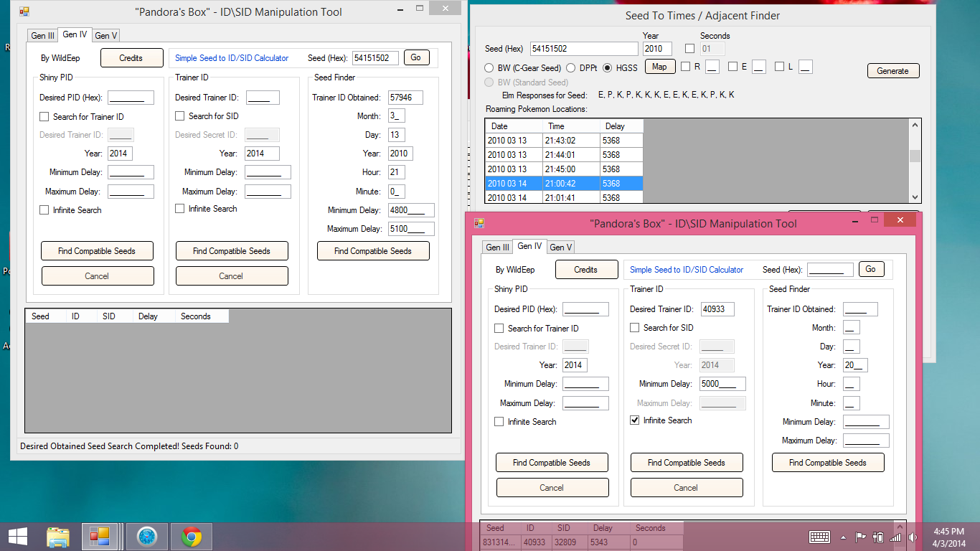This screenshot has height=551, width=980.
Task: Click Credits button in left window
Action: point(131,58)
